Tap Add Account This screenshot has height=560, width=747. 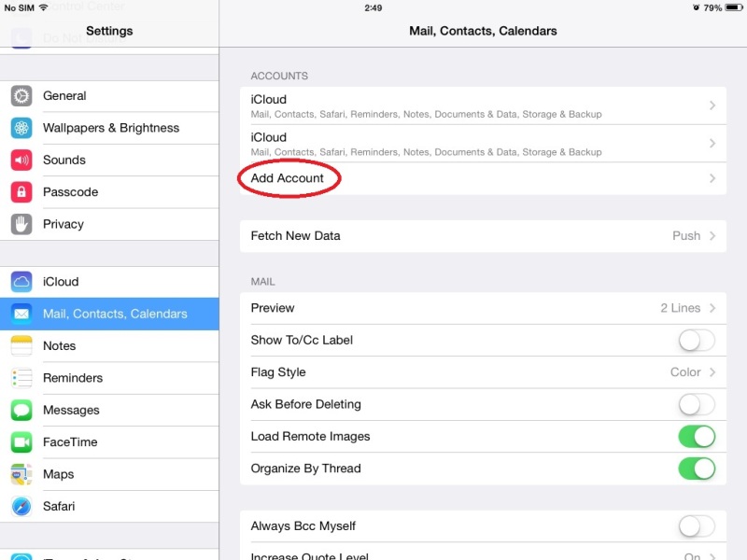coord(288,178)
